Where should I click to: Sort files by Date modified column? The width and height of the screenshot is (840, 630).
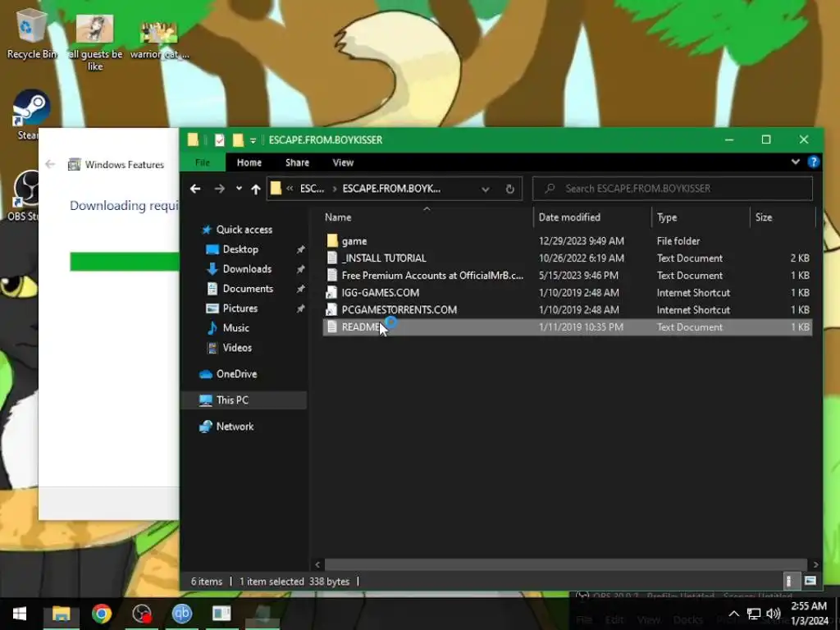pos(569,217)
